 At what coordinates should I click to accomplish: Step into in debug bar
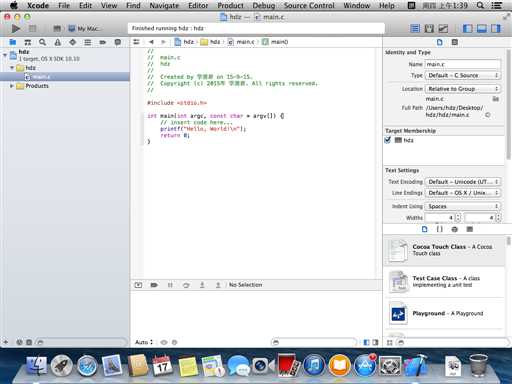click(x=202, y=285)
